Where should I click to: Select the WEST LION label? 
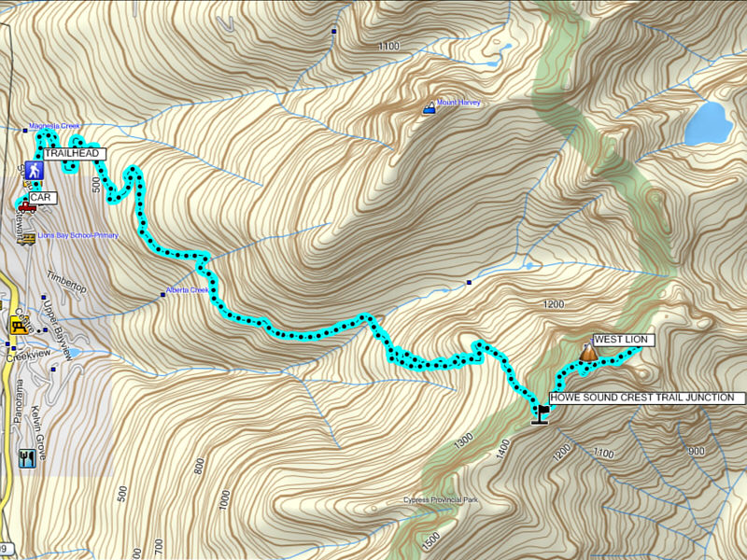point(624,340)
